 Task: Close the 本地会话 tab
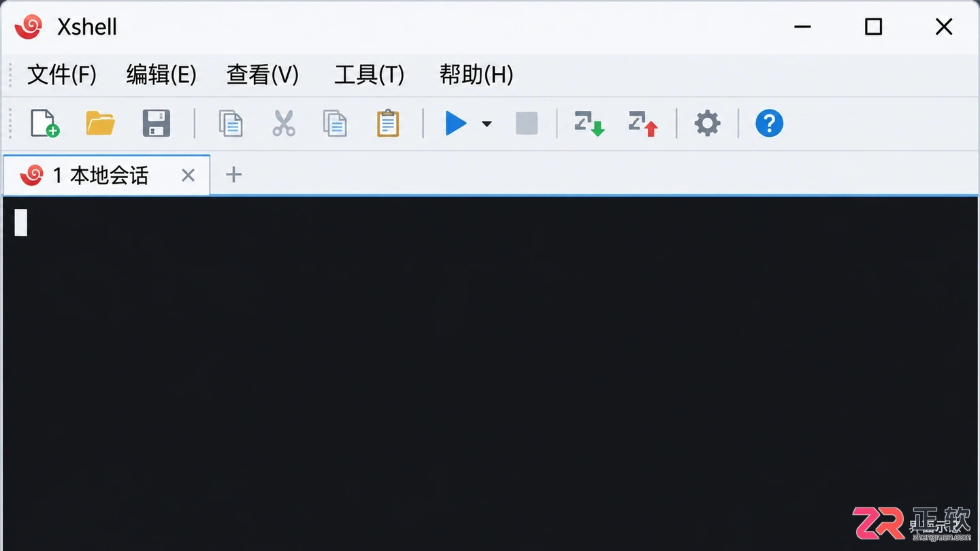coord(189,176)
